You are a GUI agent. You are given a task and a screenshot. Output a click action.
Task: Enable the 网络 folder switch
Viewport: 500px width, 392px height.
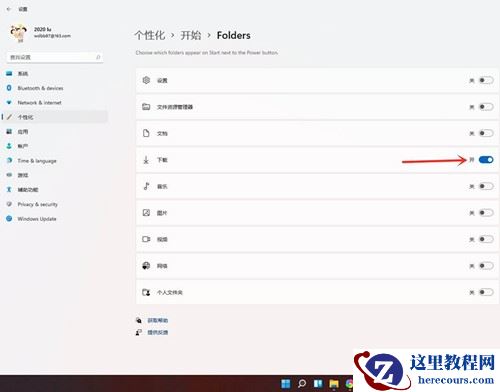pos(486,266)
